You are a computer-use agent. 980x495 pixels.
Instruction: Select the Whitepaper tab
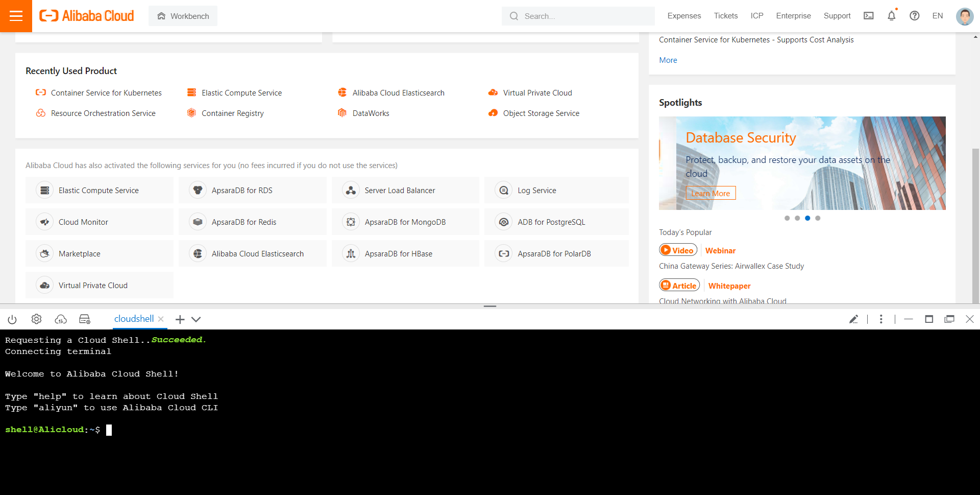click(729, 286)
